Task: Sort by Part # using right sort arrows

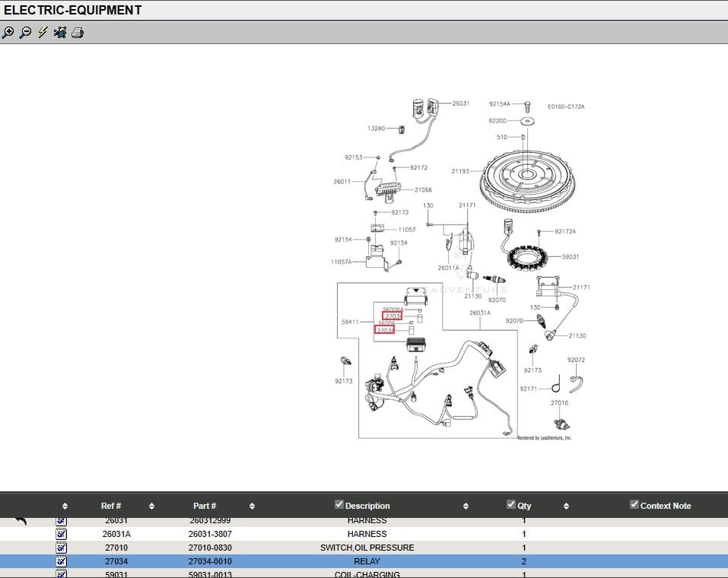Action: coord(252,506)
